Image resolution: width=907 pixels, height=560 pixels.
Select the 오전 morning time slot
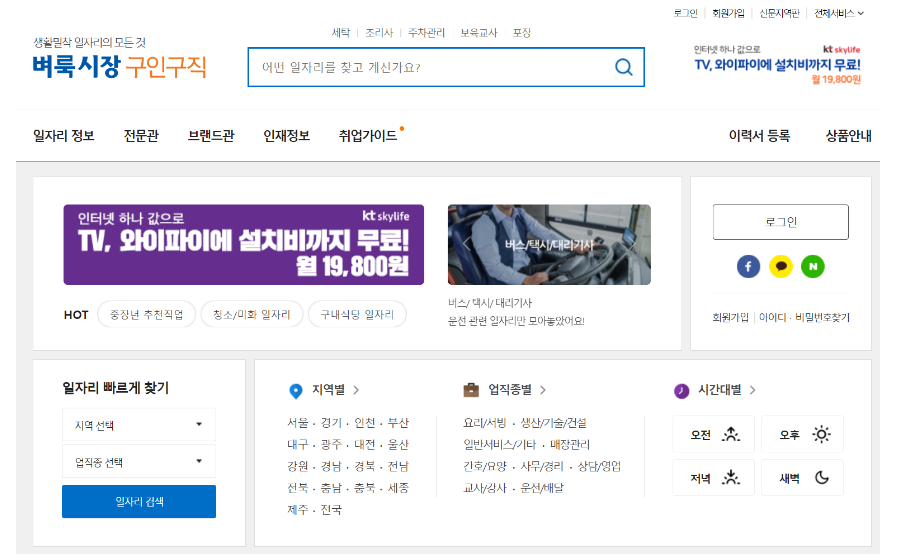(713, 434)
